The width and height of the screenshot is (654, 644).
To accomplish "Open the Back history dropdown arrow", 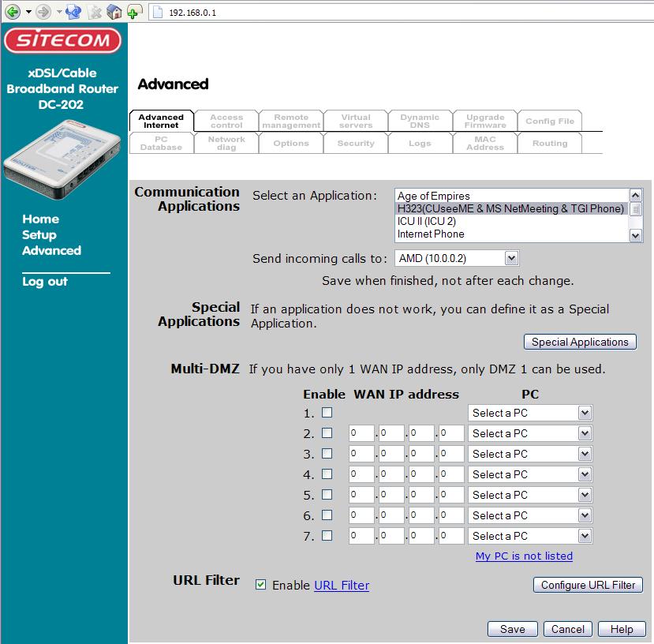I will (28, 12).
